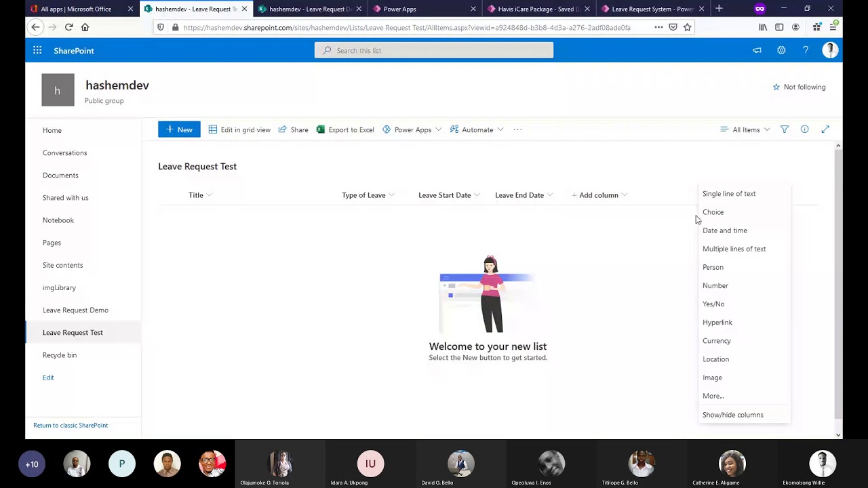This screenshot has height=488, width=868.
Task: Open the Power Apps dropdown
Action: tap(412, 129)
